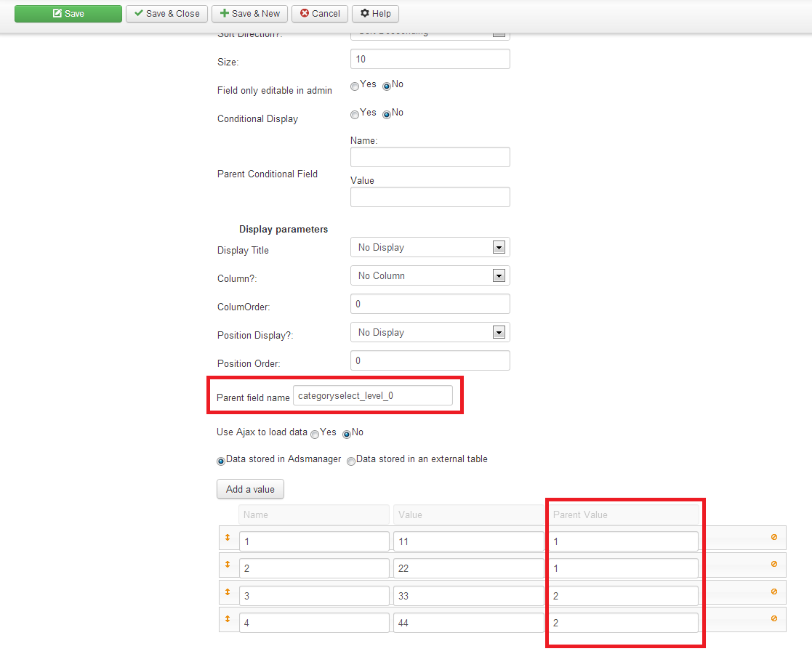Click Save & New button
Image resolution: width=812 pixels, height=654 pixels.
click(249, 14)
